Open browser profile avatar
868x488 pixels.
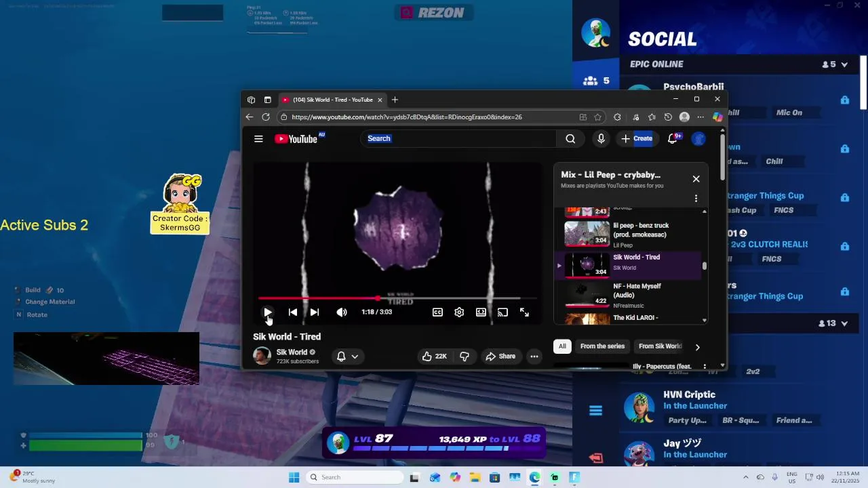coord(684,117)
